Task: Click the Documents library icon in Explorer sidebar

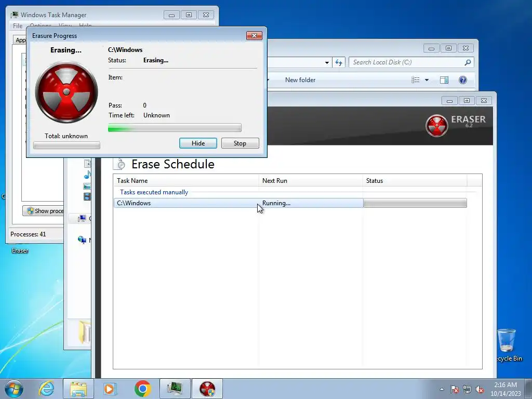Action: pyautogui.click(x=87, y=164)
